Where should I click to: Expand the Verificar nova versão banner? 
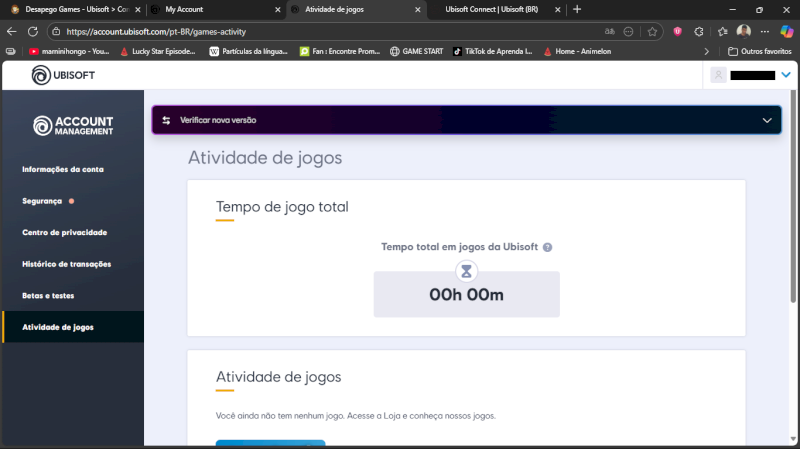[x=767, y=120]
